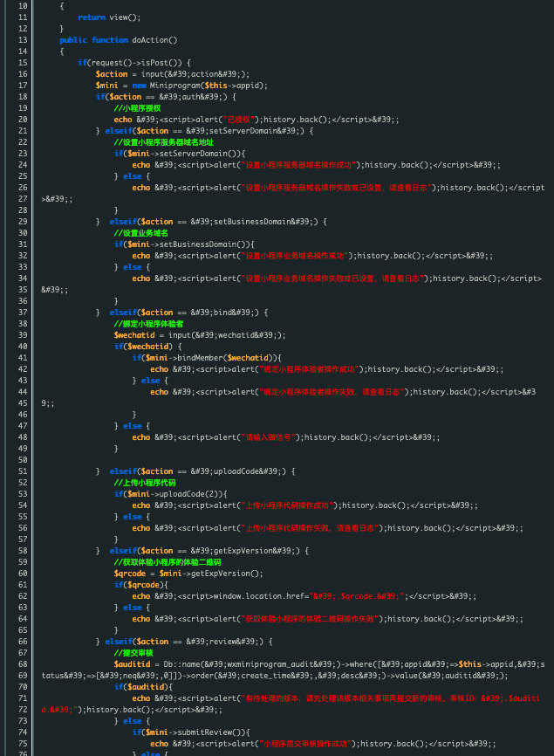Click the '//上传小程序代码' comment
Image resolution: width=554 pixels, height=756 pixels.
(x=145, y=483)
